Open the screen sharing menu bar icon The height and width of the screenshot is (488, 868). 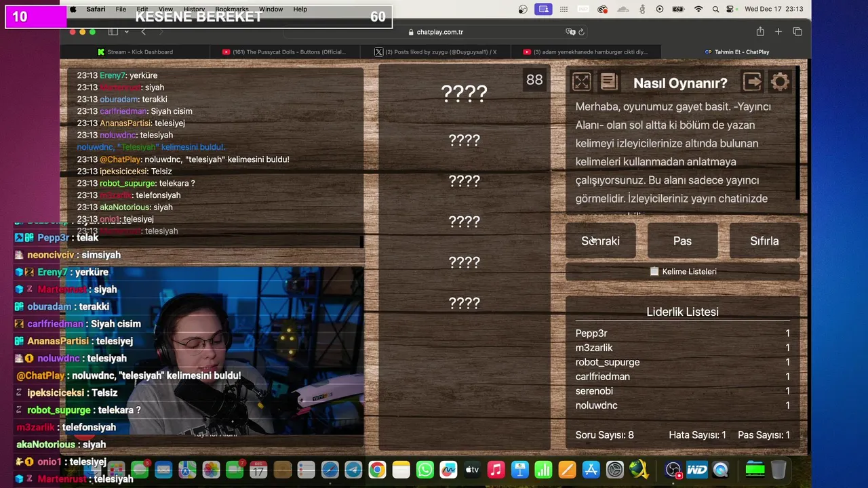tap(542, 9)
